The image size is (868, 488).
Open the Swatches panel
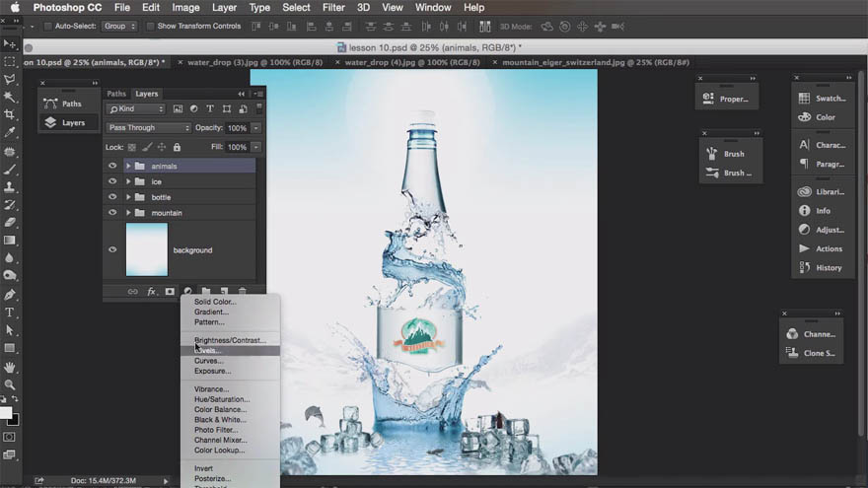coord(823,99)
